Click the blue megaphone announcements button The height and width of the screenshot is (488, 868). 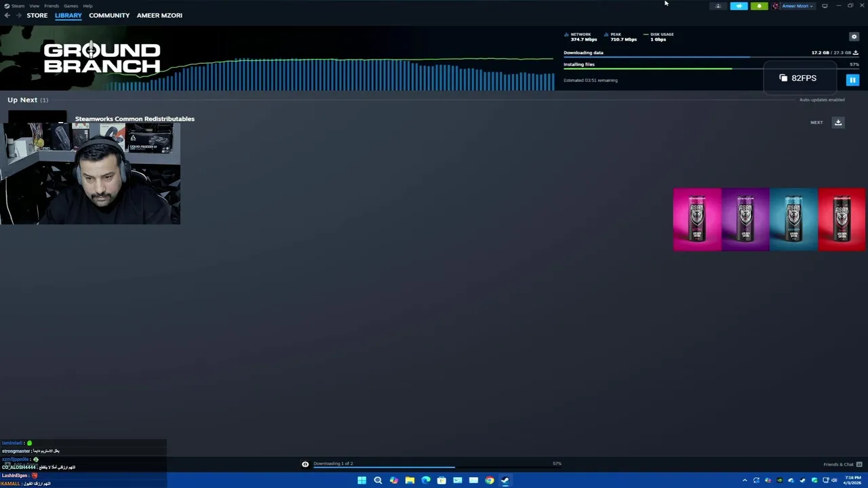[738, 6]
